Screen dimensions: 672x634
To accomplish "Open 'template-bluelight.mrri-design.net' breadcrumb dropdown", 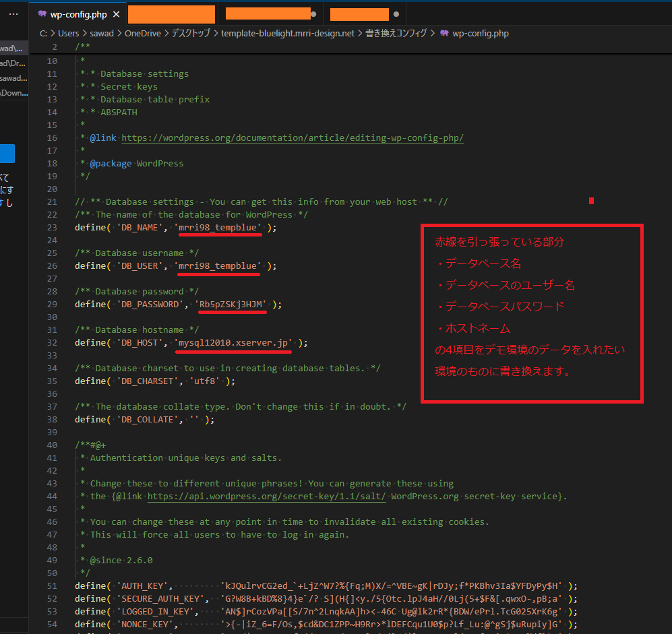I will pyautogui.click(x=287, y=33).
